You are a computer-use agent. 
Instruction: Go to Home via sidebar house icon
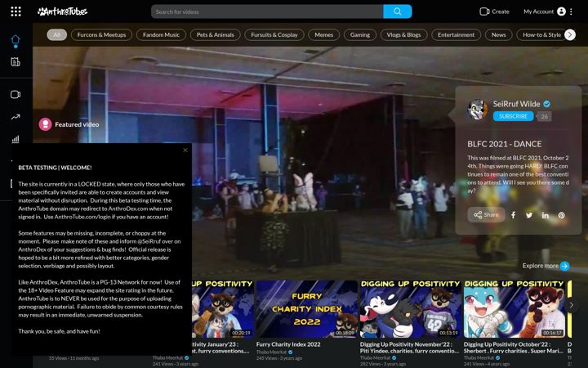16,40
